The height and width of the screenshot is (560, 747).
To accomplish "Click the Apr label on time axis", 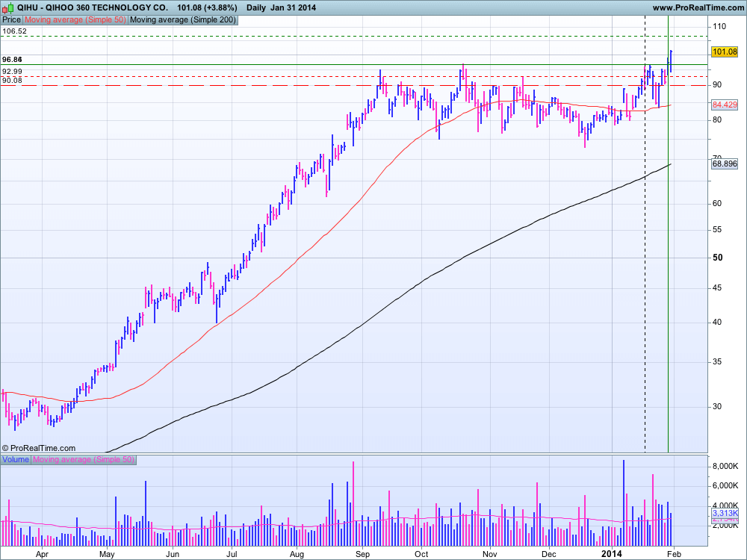I will click(x=43, y=554).
